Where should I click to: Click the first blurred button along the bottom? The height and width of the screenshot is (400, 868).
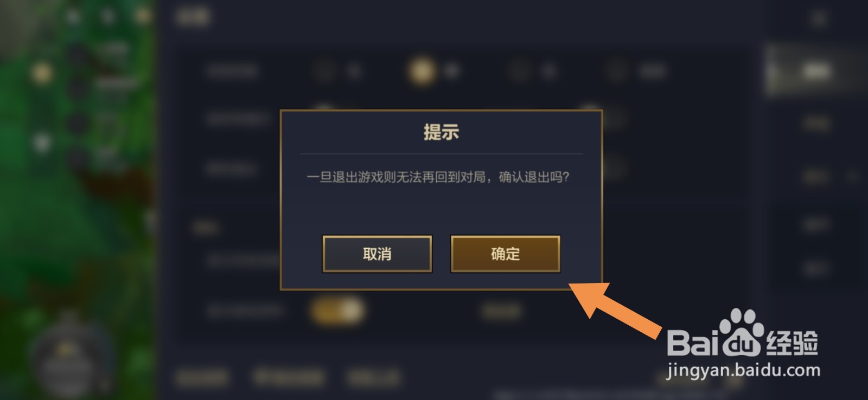(202, 377)
